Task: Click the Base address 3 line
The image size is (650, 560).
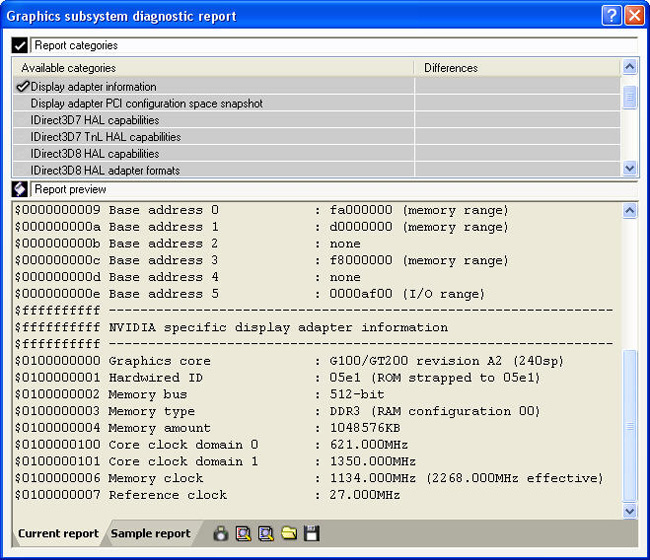Action: pyautogui.click(x=262, y=260)
